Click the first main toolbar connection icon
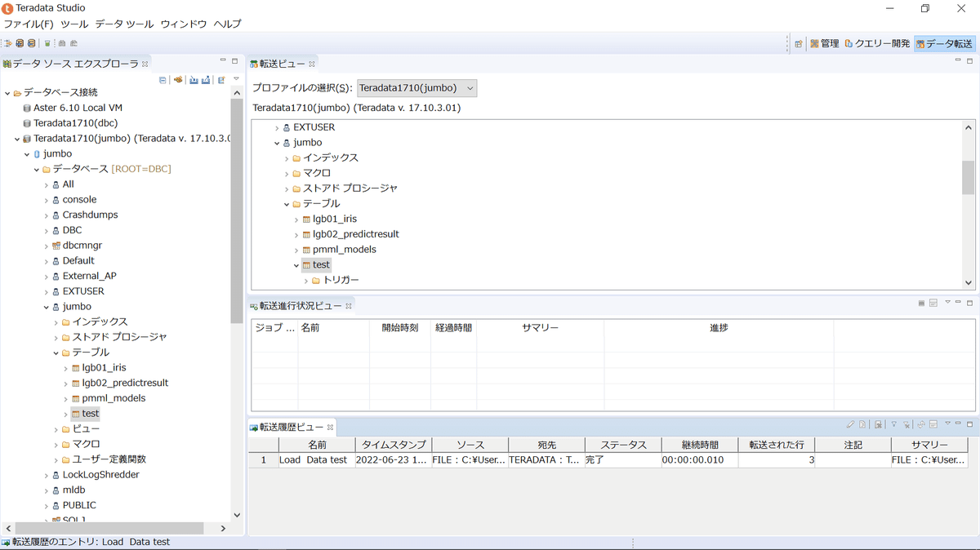This screenshot has height=550, width=980. 8,43
